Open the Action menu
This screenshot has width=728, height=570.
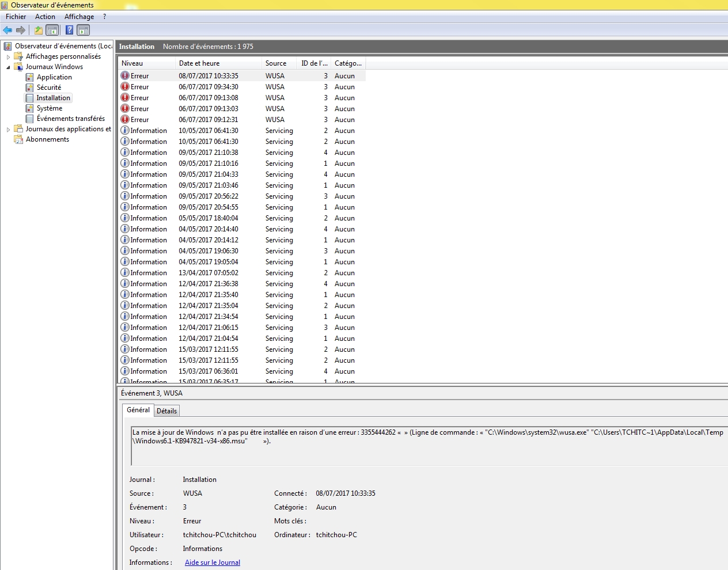45,17
